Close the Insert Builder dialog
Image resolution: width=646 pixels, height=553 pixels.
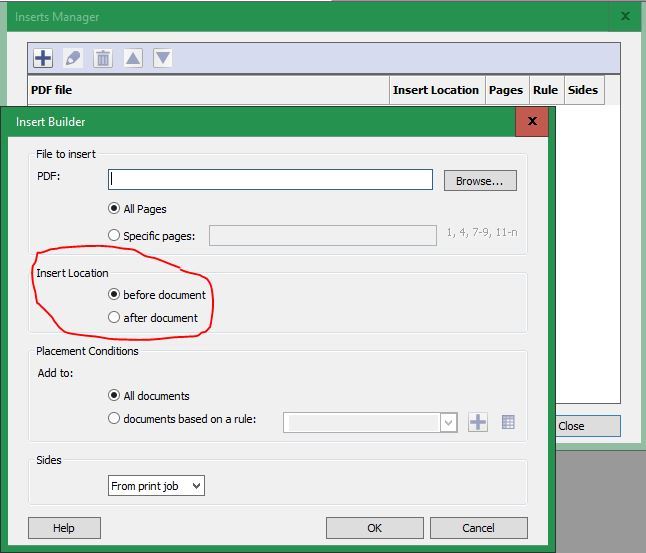point(532,122)
